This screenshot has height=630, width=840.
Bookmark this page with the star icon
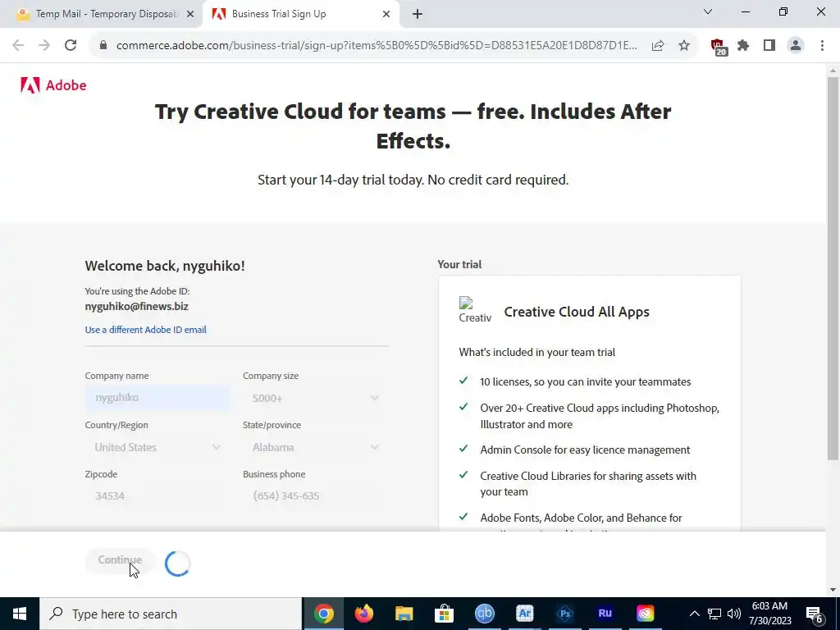coord(683,46)
